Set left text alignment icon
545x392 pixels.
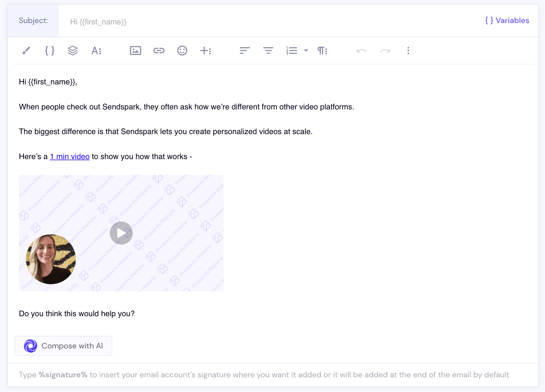click(245, 51)
